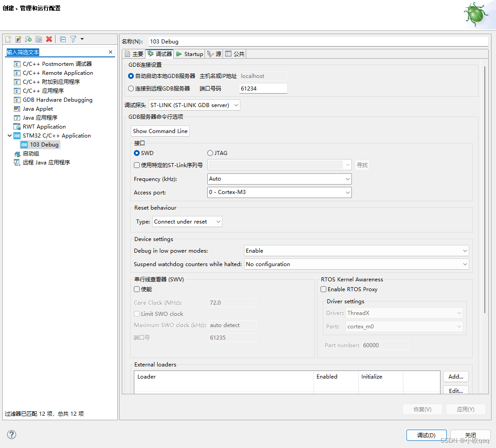The width and height of the screenshot is (496, 448).
Task: Delete the selected launch configuration
Action: tap(48, 39)
